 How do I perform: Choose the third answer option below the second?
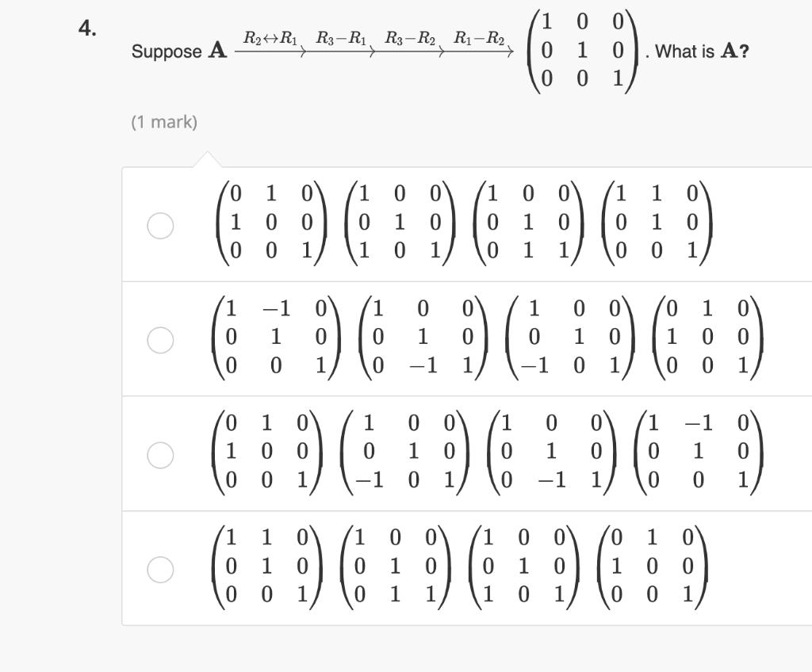tap(161, 455)
